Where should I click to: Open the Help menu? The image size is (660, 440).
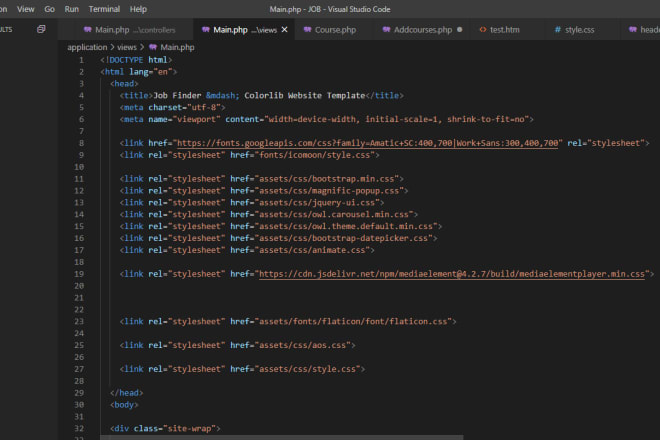137,8
